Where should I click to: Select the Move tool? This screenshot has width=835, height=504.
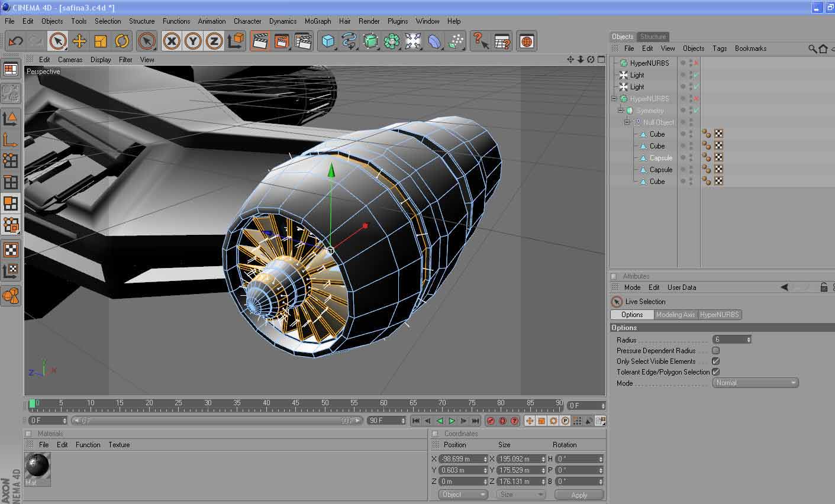(x=79, y=41)
